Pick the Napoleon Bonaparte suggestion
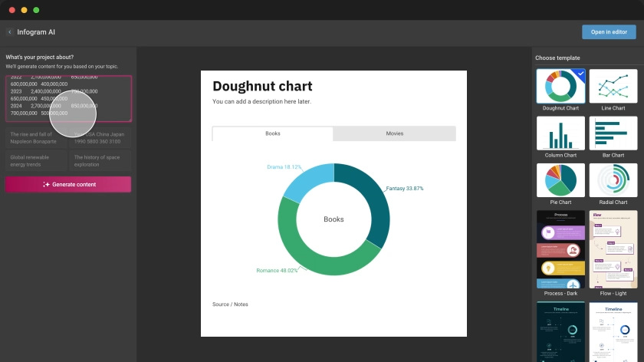 [36, 137]
